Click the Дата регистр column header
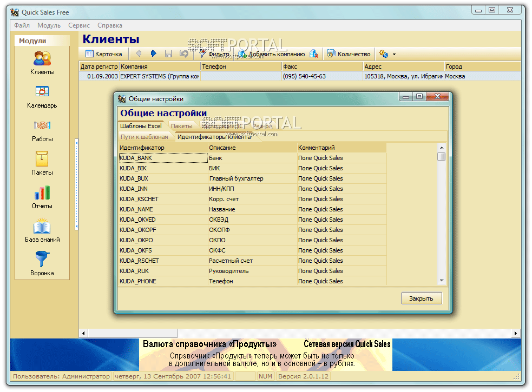 pos(99,67)
